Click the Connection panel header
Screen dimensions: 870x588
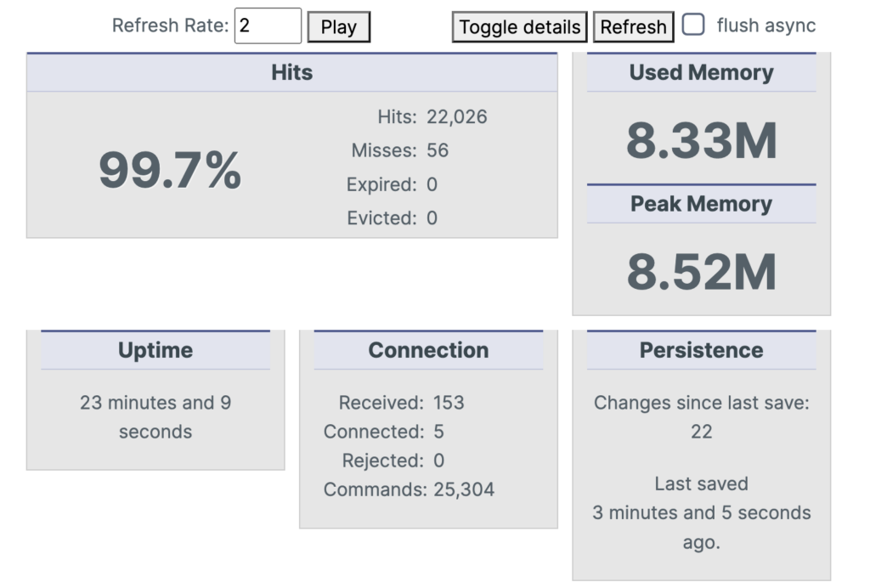[428, 350]
